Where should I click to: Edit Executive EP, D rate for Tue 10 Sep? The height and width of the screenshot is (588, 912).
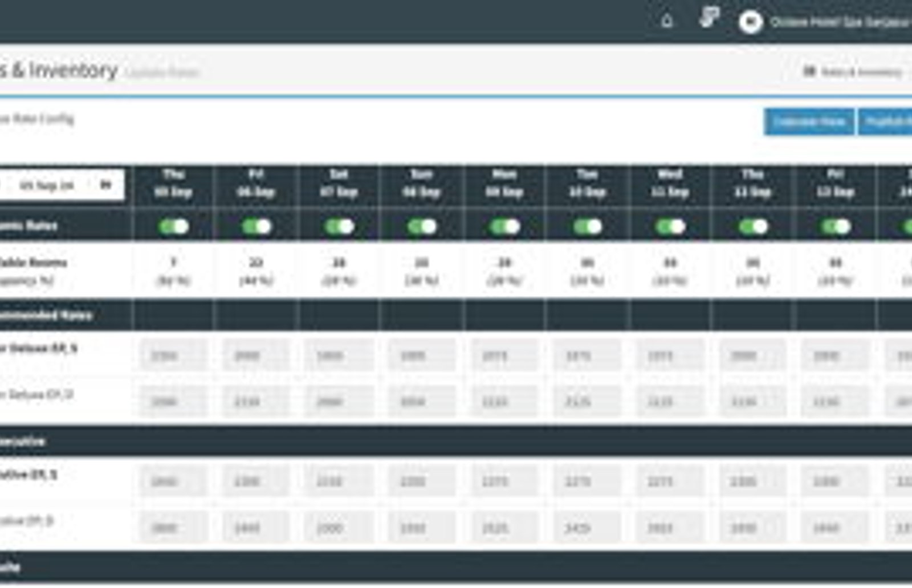click(588, 528)
